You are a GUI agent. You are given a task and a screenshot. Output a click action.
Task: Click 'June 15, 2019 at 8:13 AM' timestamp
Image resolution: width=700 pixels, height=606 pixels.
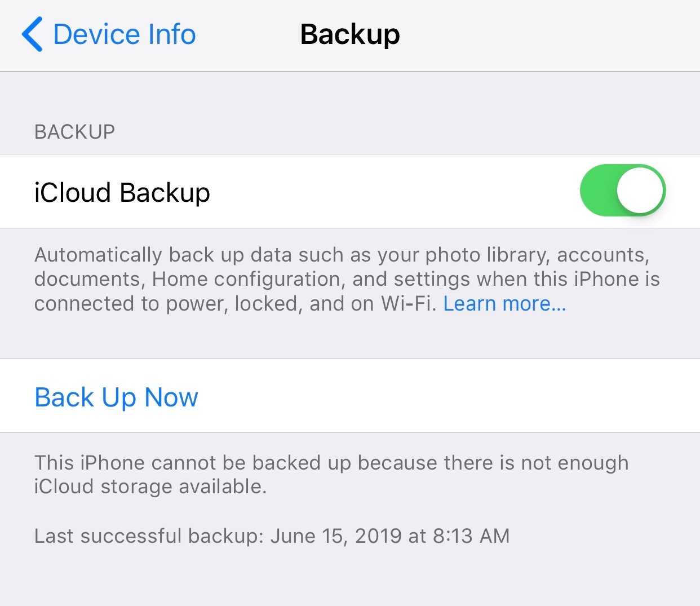click(x=390, y=536)
